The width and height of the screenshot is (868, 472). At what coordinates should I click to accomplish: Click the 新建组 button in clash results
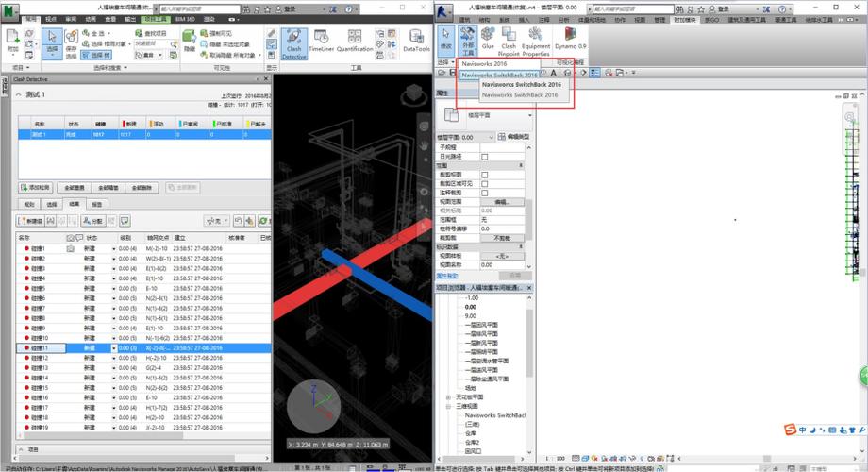point(30,221)
